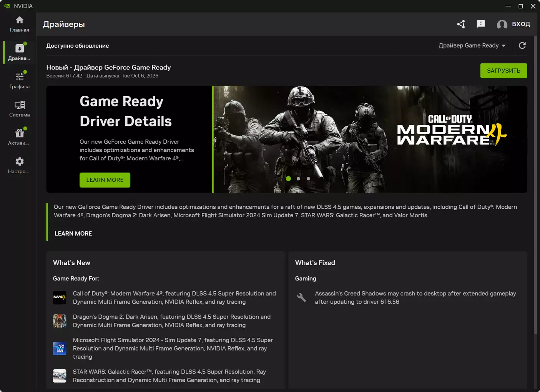The width and height of the screenshot is (540, 392).
Task: Select the first carousel dot indicator
Action: click(289, 179)
